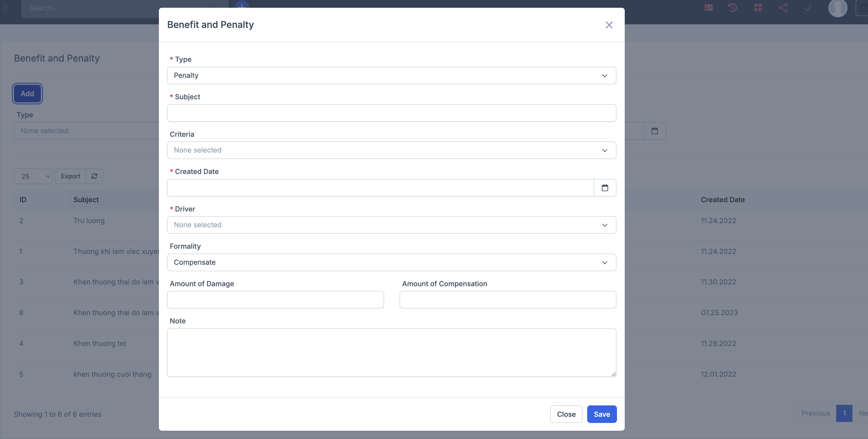Image resolution: width=868 pixels, height=439 pixels.
Task: Click the refresh icon beside Export
Action: 94,176
